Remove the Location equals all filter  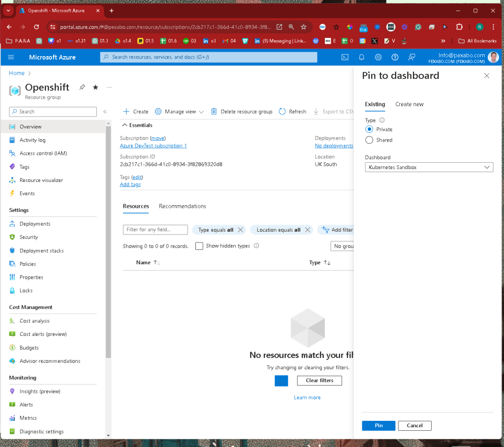(x=308, y=230)
